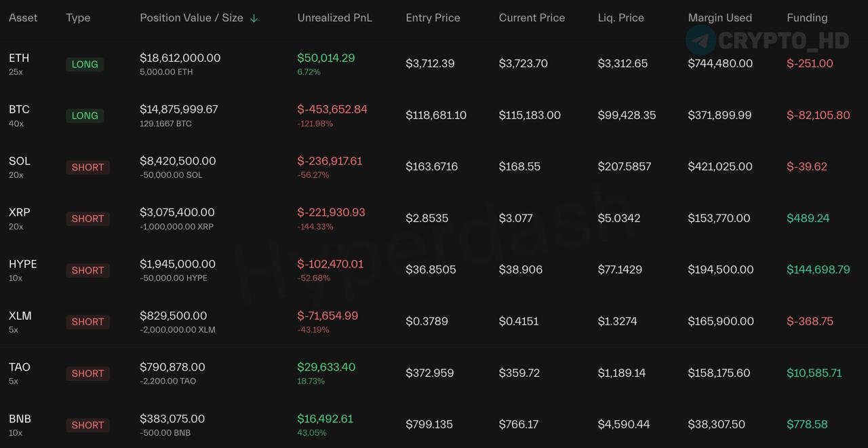This screenshot has width=868, height=448.
Task: Sort by the Unrealized PnL column header
Action: click(334, 18)
